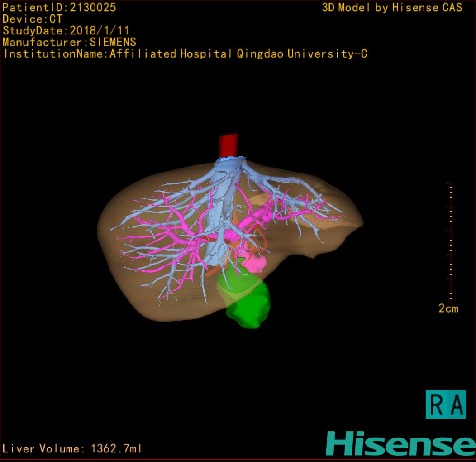
Task: Click the PatientID 2130025 text
Action: [x=59, y=7]
